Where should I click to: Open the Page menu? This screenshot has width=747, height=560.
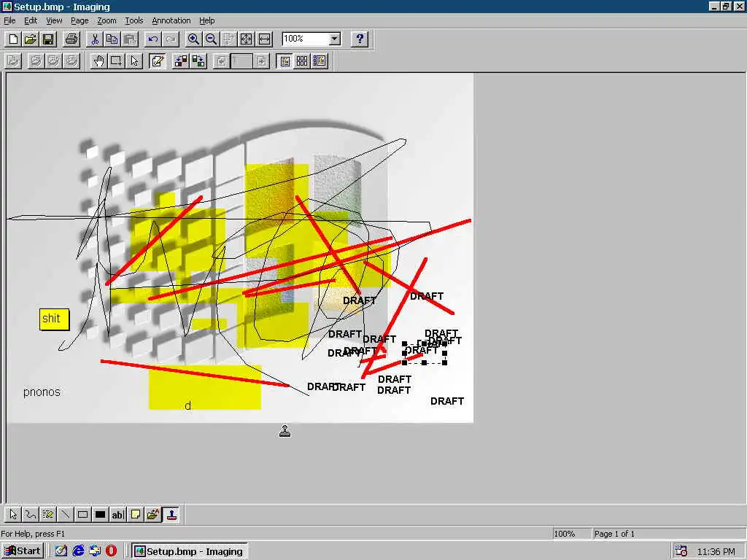tap(80, 20)
